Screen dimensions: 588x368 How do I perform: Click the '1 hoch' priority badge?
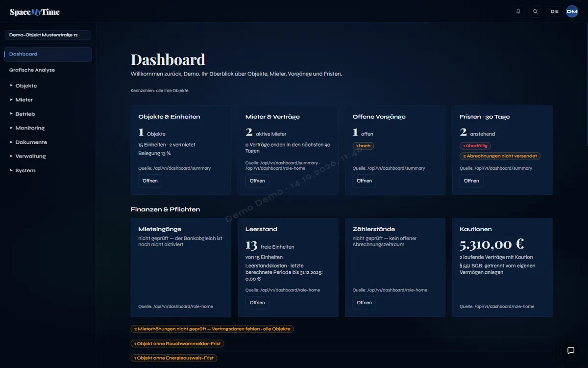pos(364,146)
